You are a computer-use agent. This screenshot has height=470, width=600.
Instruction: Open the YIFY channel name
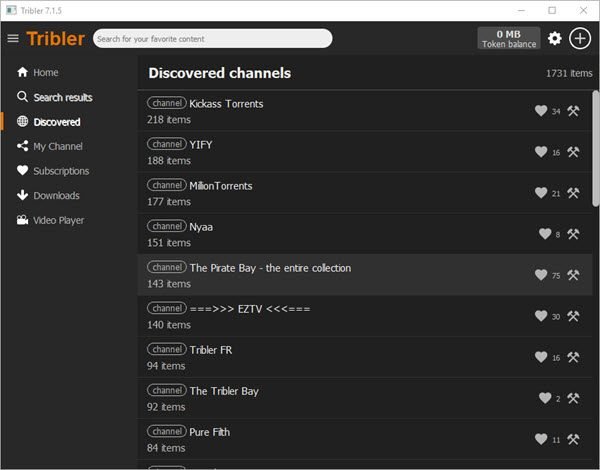pyautogui.click(x=201, y=145)
